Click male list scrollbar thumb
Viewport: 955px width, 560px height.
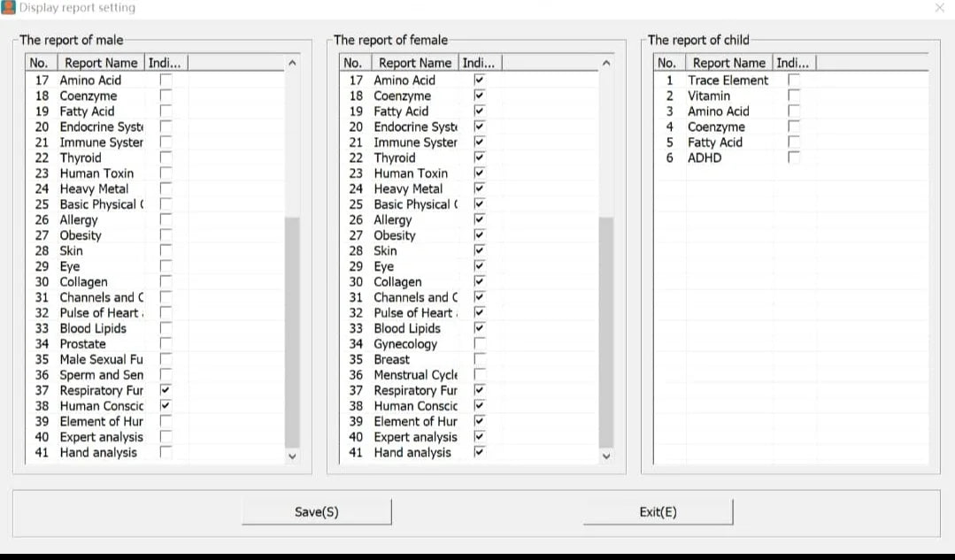coord(292,332)
